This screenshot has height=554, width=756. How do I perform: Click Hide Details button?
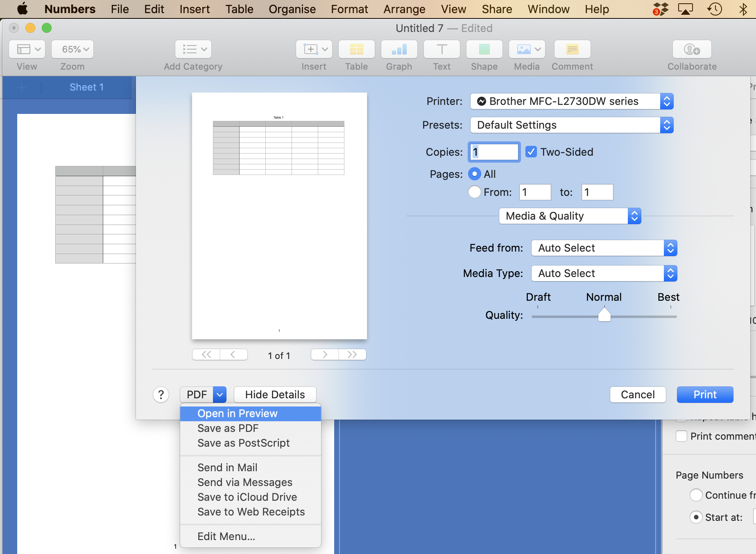pos(275,395)
